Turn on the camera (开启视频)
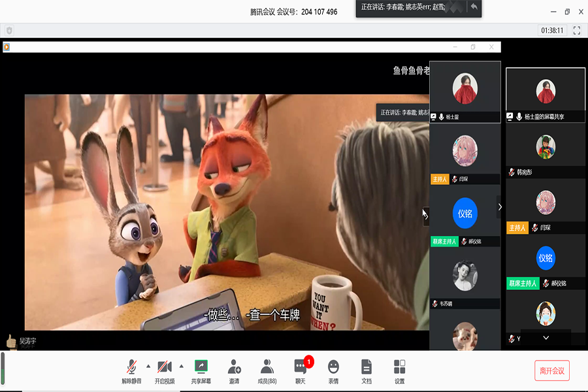Screen dimensions: 588x392 [x=165, y=371]
